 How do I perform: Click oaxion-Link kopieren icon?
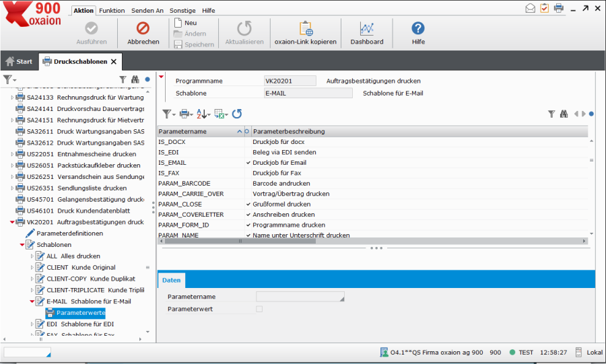pos(305,28)
